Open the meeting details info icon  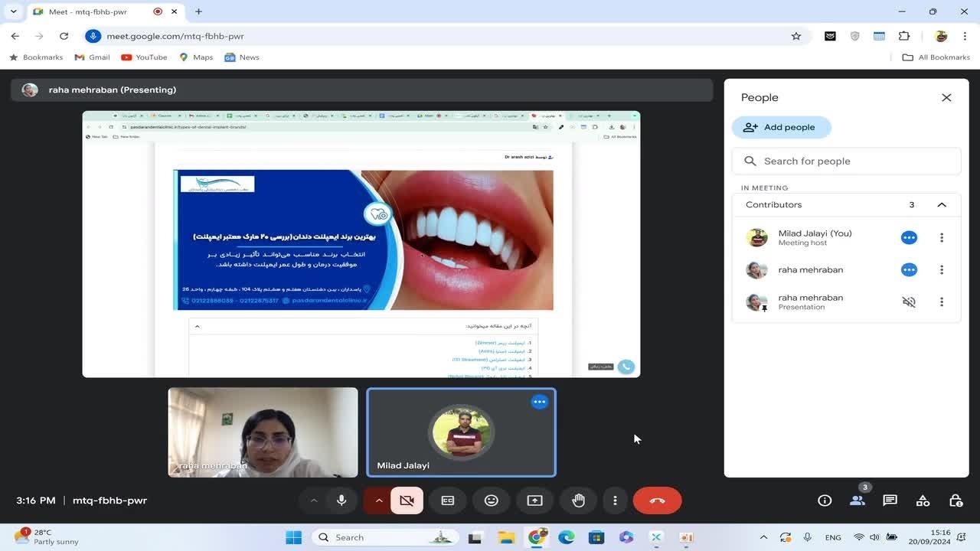tap(825, 500)
